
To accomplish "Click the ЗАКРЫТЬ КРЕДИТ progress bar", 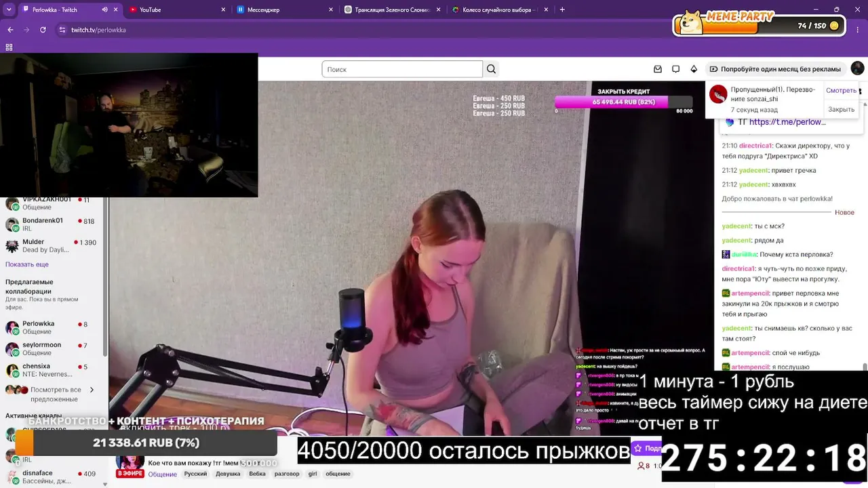I will pos(624,102).
